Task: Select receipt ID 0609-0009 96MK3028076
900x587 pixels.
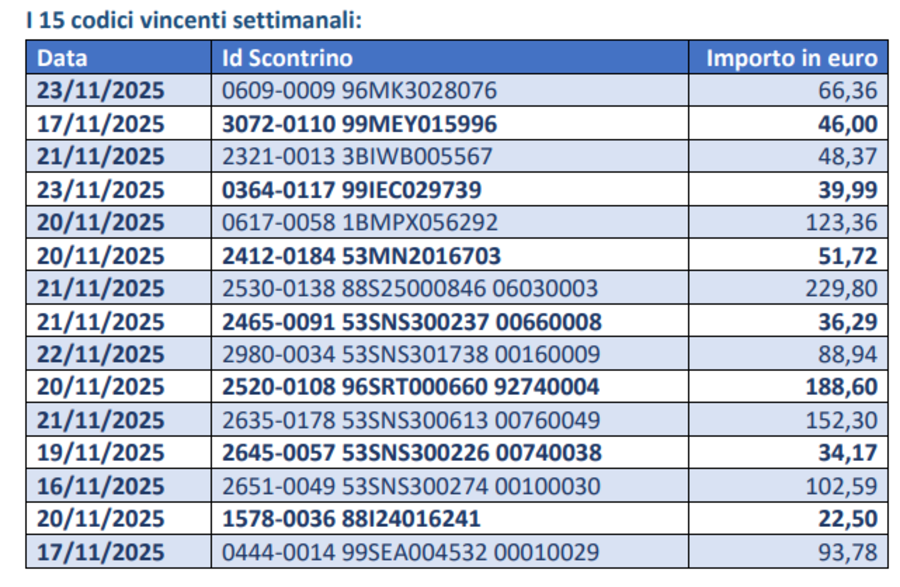Action: (360, 91)
